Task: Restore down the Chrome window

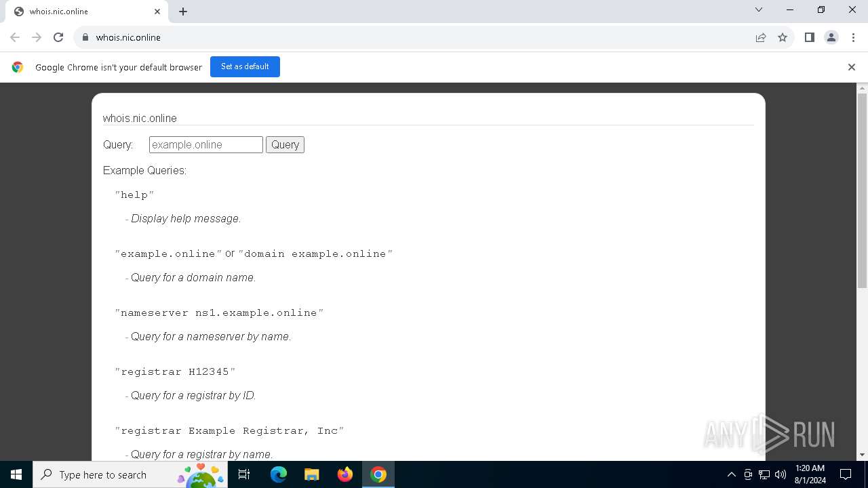Action: 821,9
